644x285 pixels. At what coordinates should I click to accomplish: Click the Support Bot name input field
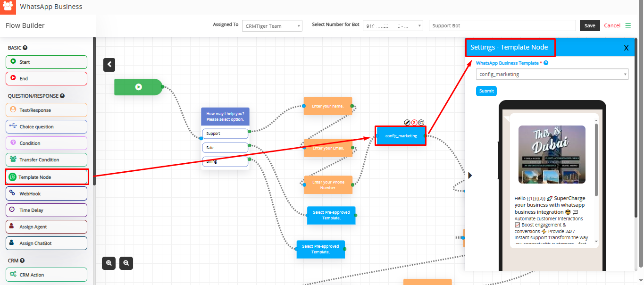click(502, 25)
